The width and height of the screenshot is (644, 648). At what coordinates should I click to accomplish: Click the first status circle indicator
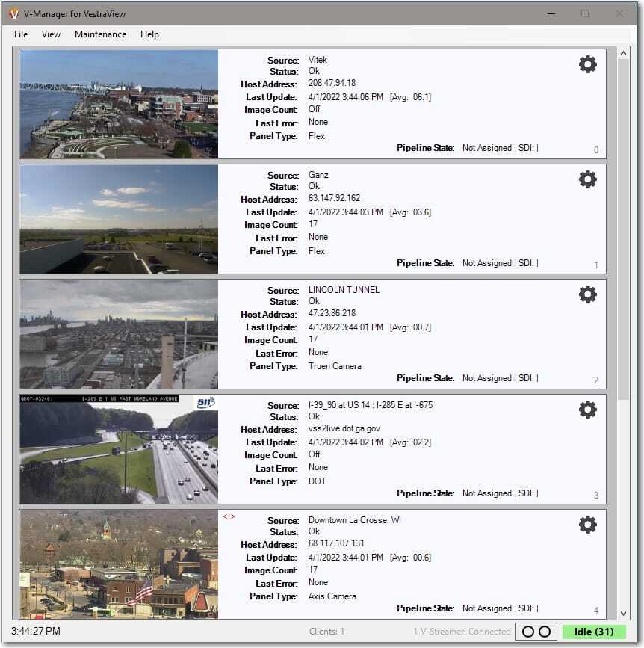528,632
